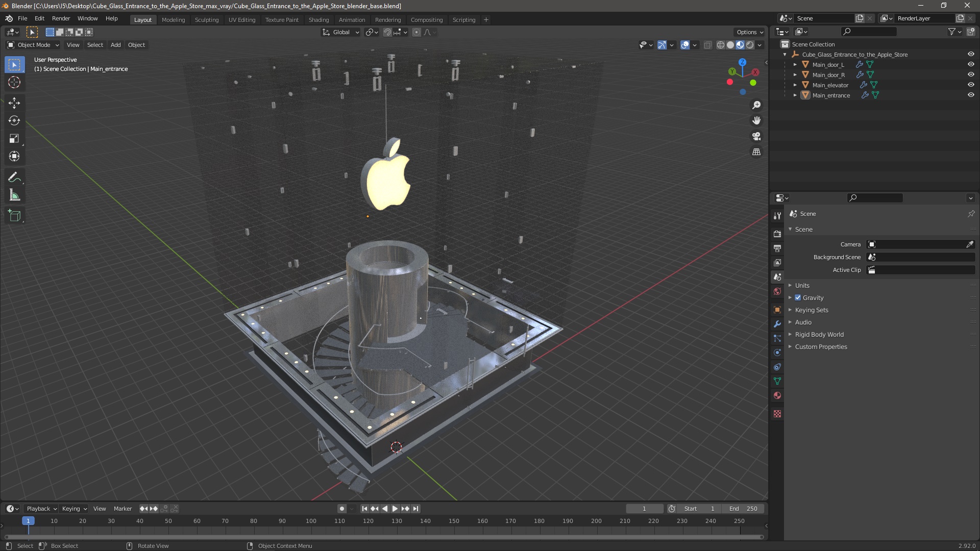This screenshot has width=980, height=551.
Task: Select the Rotate tool
Action: pyautogui.click(x=14, y=121)
